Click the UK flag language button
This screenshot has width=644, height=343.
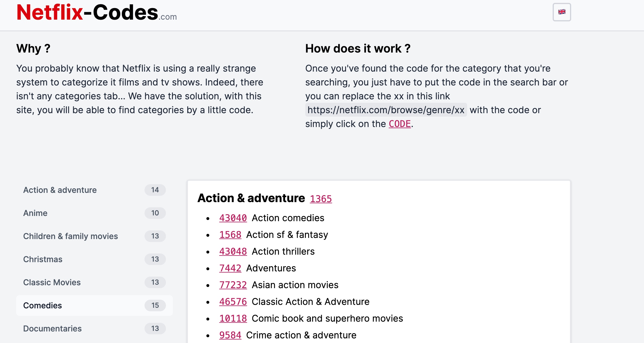point(562,12)
